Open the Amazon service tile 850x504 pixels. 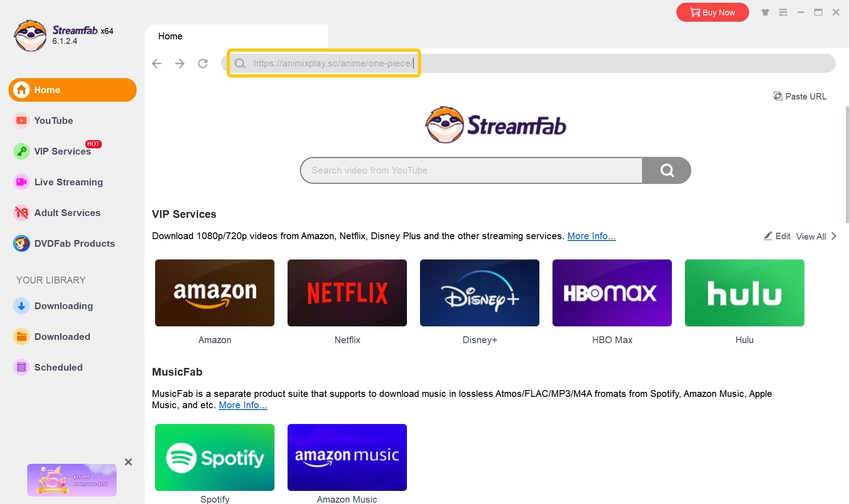pyautogui.click(x=215, y=293)
